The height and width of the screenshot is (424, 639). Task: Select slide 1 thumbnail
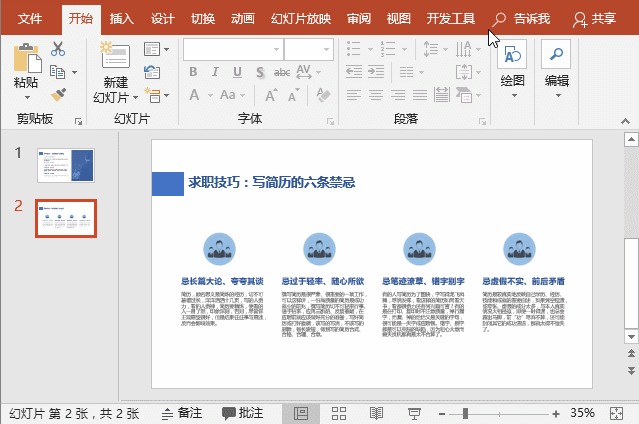(65, 165)
